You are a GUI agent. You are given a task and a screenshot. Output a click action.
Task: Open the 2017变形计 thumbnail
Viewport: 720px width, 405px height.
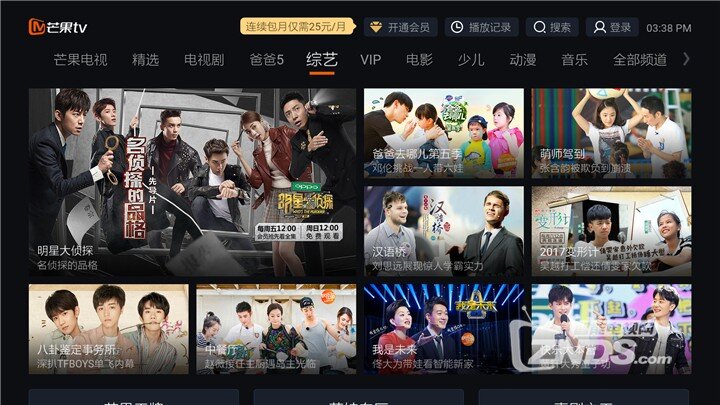click(611, 231)
